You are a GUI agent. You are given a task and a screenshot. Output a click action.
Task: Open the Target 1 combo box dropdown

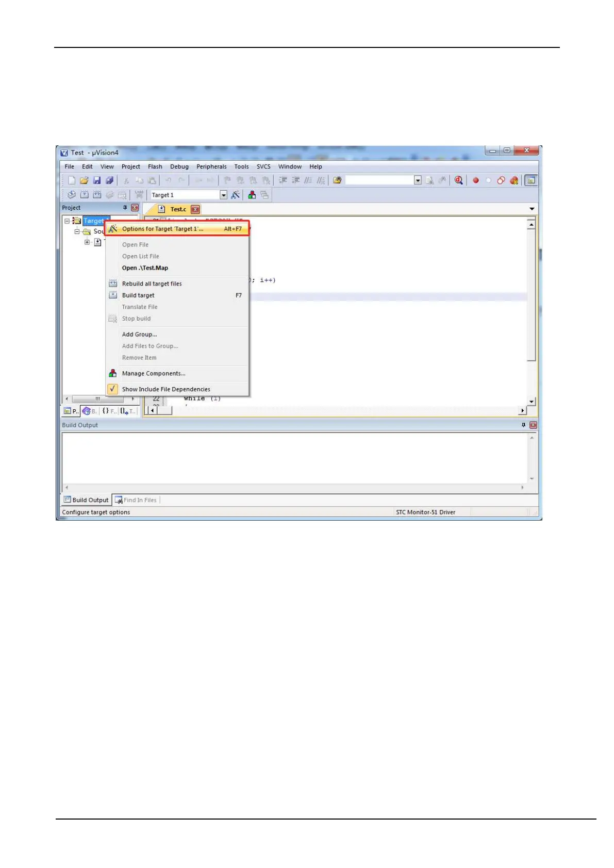pos(224,195)
